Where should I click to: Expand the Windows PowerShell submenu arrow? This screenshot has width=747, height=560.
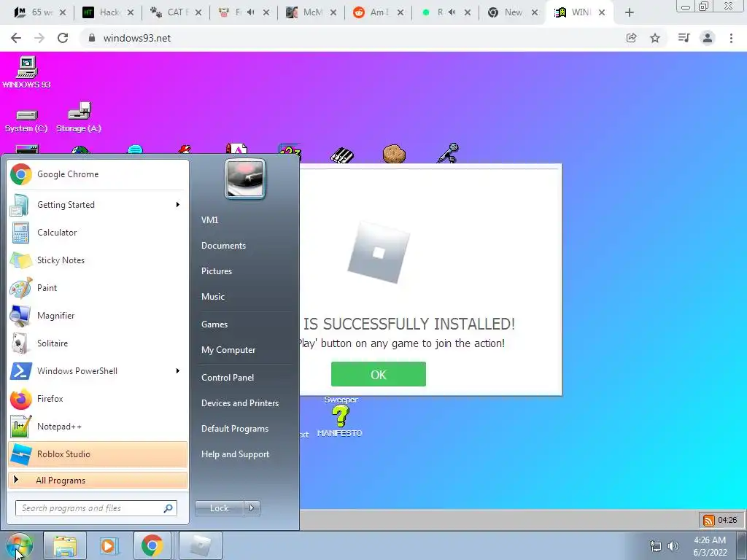click(x=178, y=370)
